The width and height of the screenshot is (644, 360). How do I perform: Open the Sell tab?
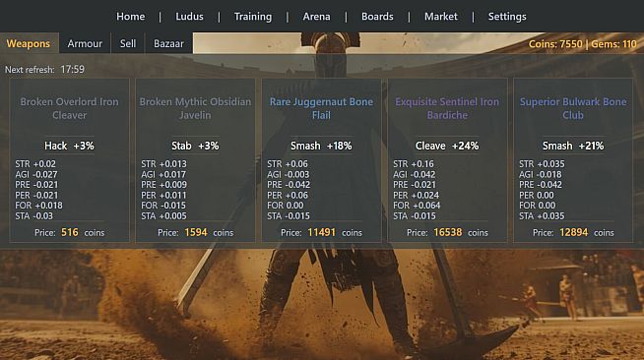pyautogui.click(x=128, y=43)
